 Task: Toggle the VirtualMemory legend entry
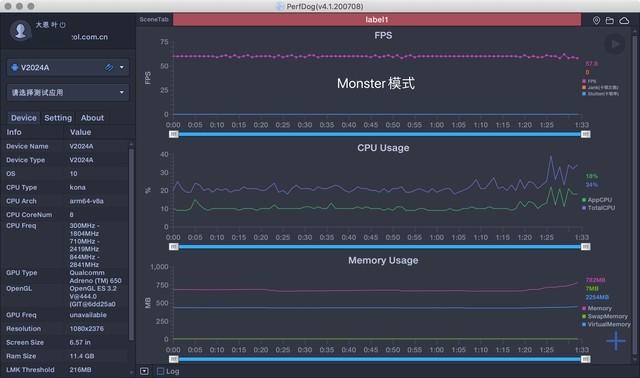tap(606, 324)
